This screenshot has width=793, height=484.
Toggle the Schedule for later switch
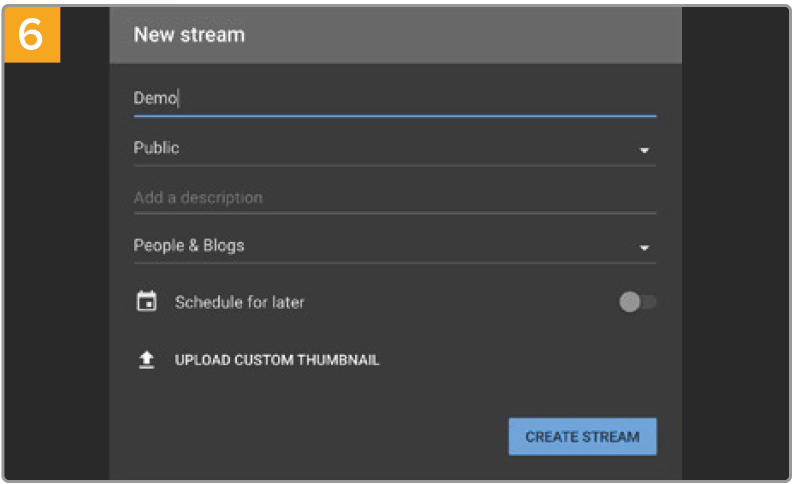point(637,302)
